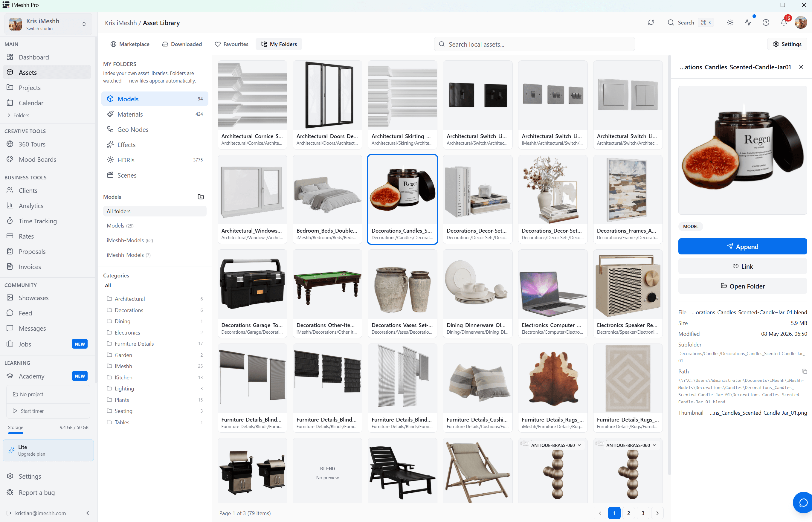Image resolution: width=812 pixels, height=522 pixels.
Task: Open Rates page
Action: [x=47, y=236]
